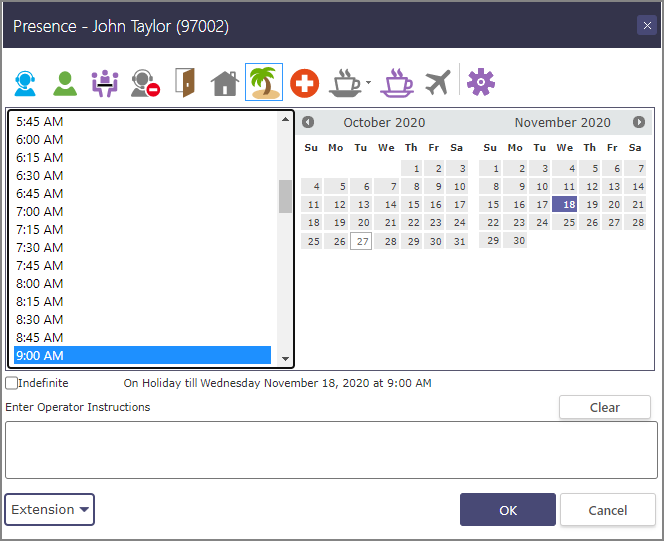
Task: Choose the red cross Sick icon
Action: coord(304,83)
